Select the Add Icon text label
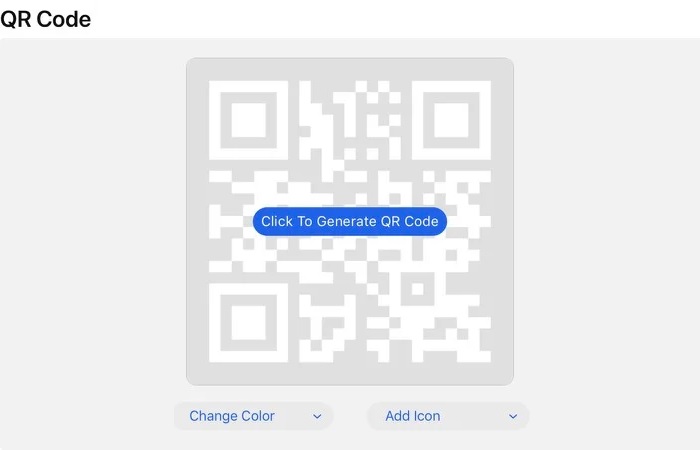Viewport: 700px width, 450px height. coord(412,416)
